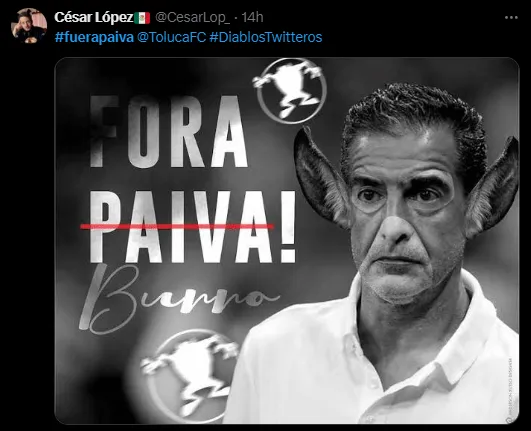
Task: Click the PAIVA text in the image
Action: coord(182,227)
